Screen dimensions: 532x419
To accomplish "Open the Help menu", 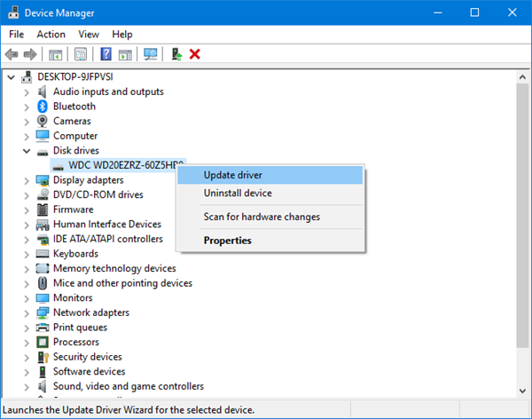I will (x=122, y=35).
